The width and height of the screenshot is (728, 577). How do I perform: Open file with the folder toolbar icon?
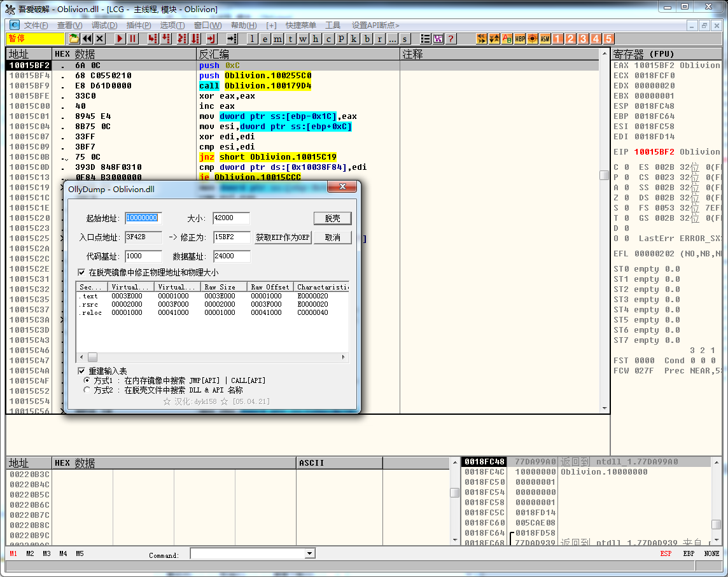(x=74, y=39)
